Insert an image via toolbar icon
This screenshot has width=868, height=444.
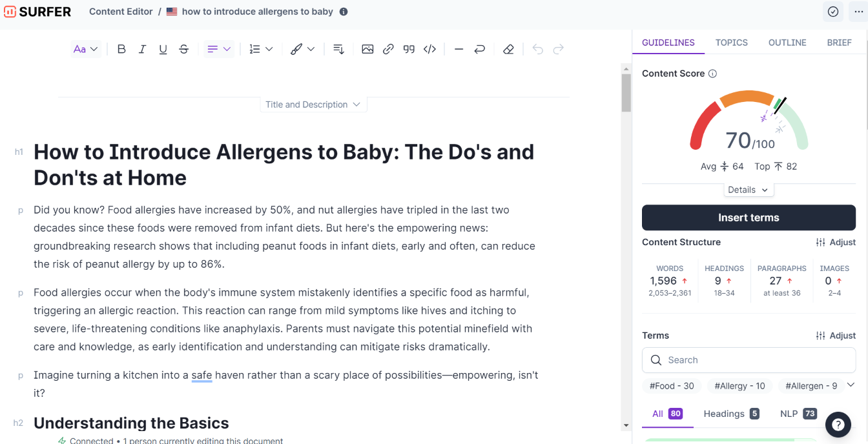[367, 49]
